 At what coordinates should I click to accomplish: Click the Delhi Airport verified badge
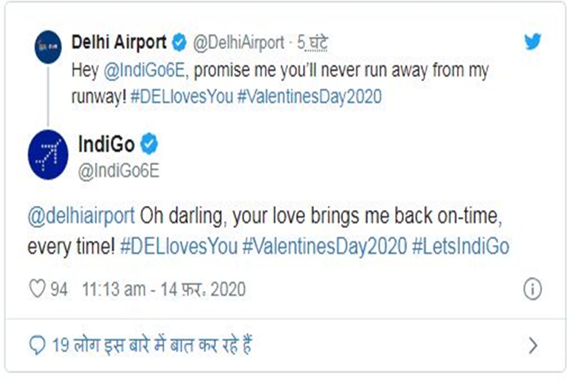coord(179,42)
